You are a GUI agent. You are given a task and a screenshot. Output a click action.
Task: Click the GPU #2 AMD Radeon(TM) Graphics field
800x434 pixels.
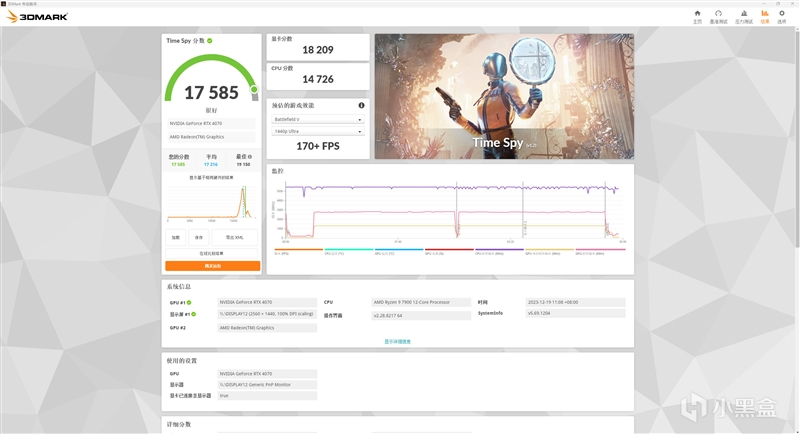(267, 328)
